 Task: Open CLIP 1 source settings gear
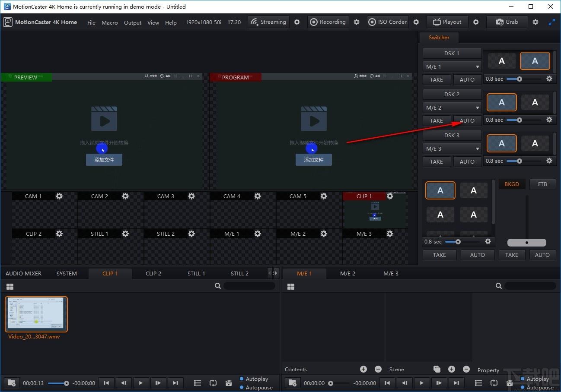pos(390,196)
